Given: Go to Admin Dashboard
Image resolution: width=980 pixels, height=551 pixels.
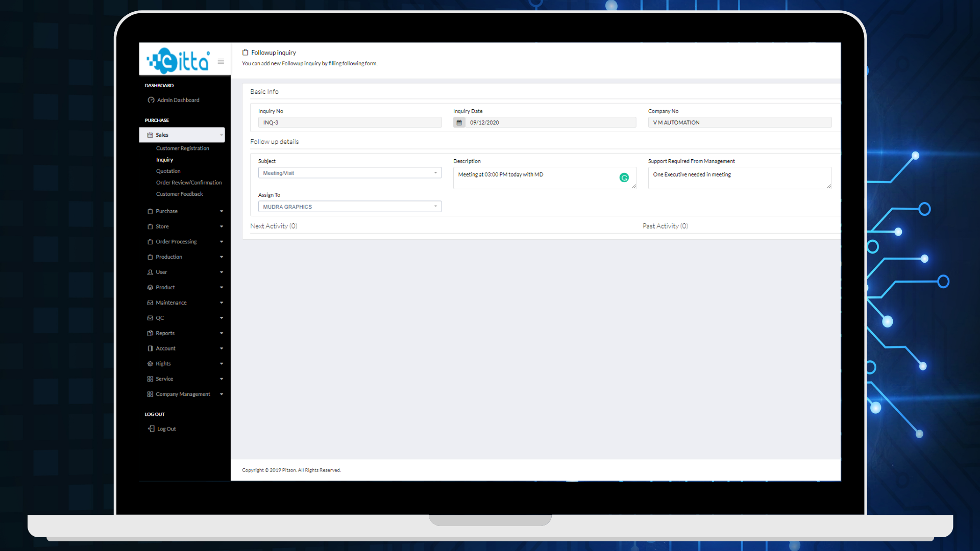Looking at the screenshot, I should coord(178,100).
